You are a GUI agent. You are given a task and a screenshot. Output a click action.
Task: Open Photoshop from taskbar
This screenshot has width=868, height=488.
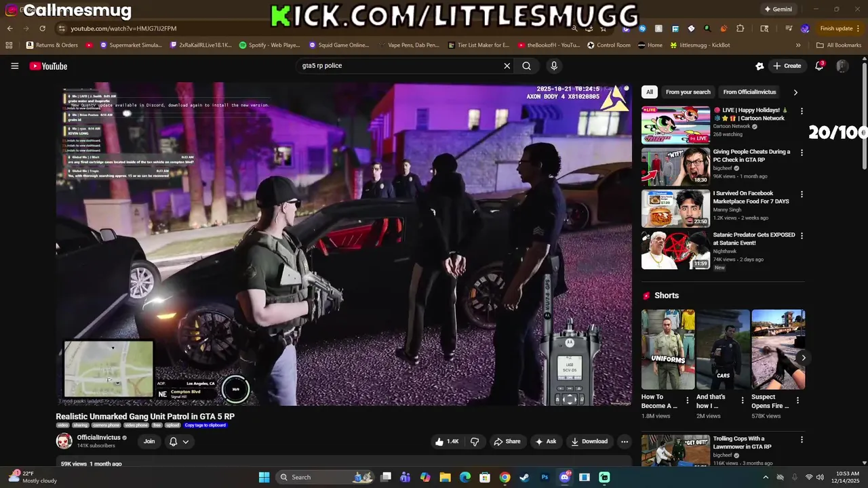click(x=545, y=477)
